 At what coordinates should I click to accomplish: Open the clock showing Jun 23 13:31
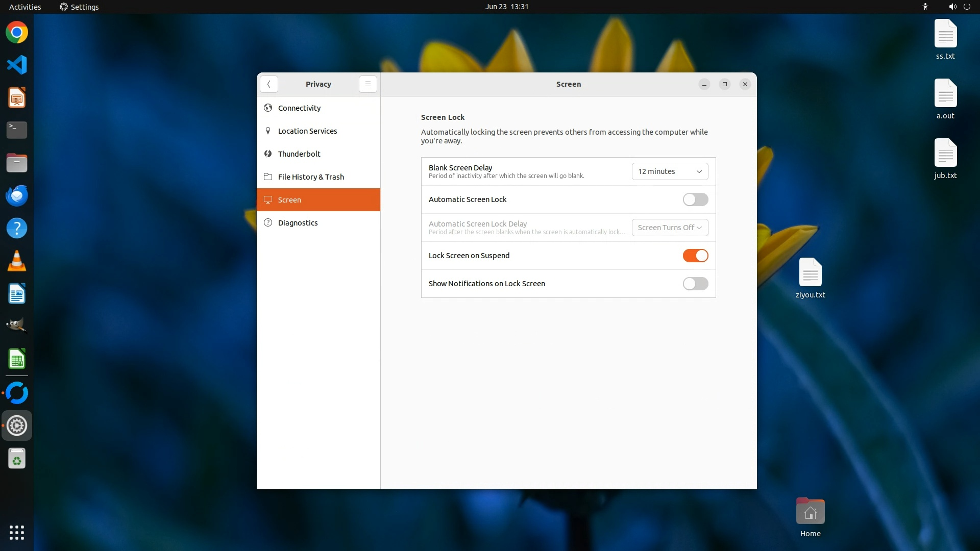(x=506, y=7)
